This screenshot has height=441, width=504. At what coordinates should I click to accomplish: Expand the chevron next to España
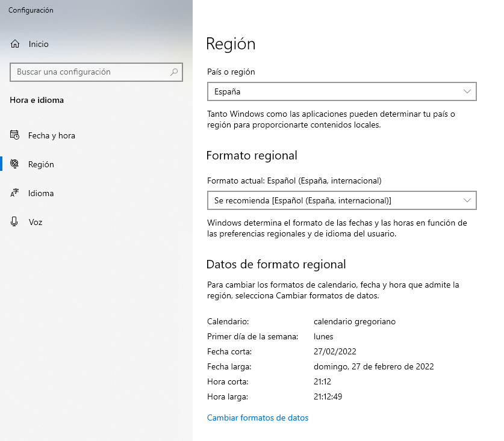click(x=467, y=91)
